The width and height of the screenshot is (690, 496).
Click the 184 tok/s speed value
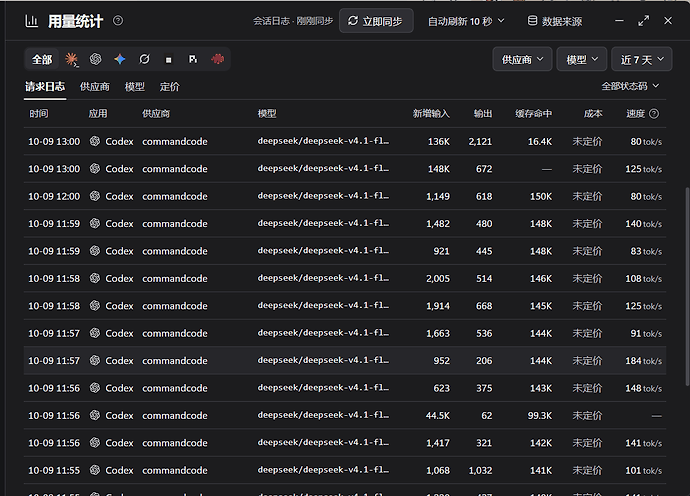tap(643, 361)
